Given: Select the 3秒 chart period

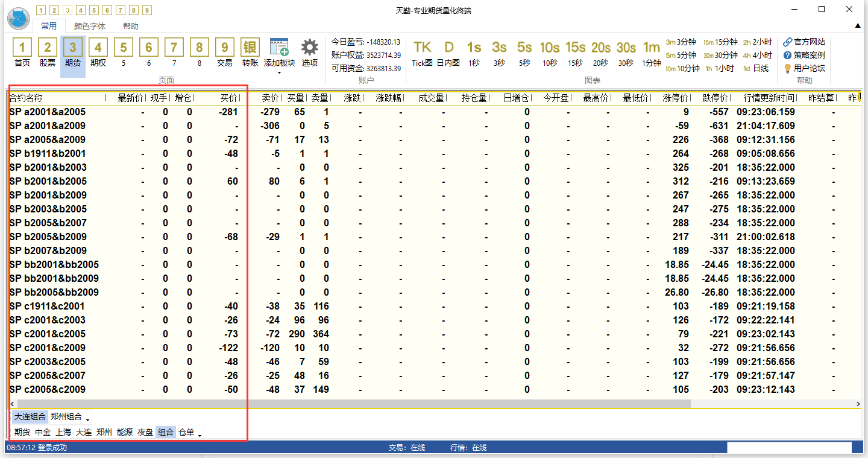Looking at the screenshot, I should [x=499, y=53].
